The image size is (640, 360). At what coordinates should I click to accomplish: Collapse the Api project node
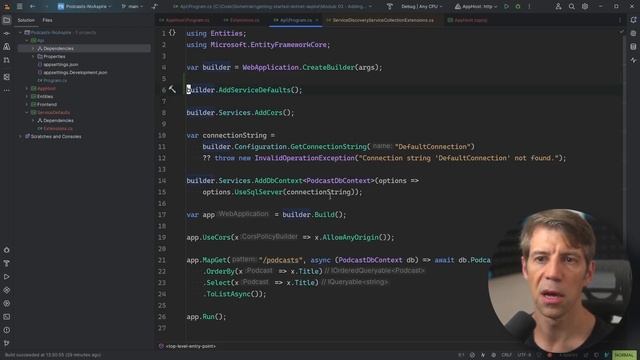tap(27, 40)
